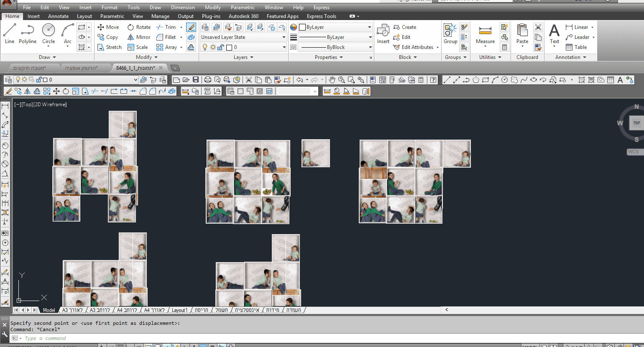Click the Pan hand toolbar icon
The height and width of the screenshot is (347, 644).
(332, 79)
